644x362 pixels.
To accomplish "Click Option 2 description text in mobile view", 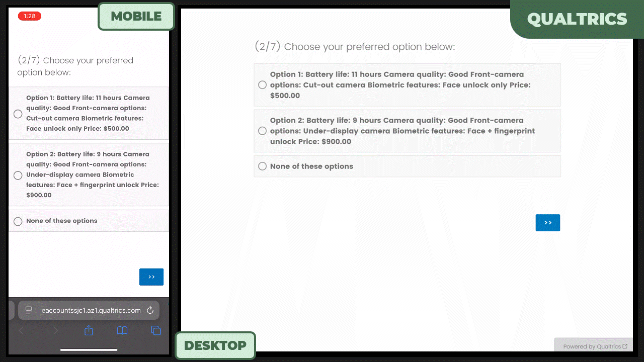I will pos(93,174).
